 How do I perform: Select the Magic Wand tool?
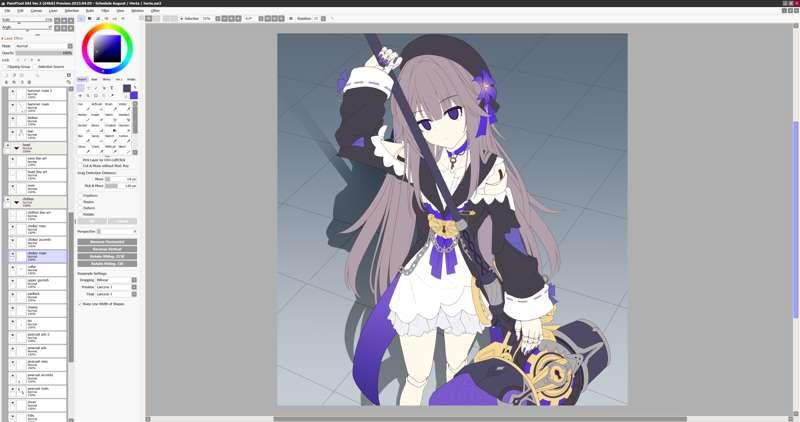[96, 88]
